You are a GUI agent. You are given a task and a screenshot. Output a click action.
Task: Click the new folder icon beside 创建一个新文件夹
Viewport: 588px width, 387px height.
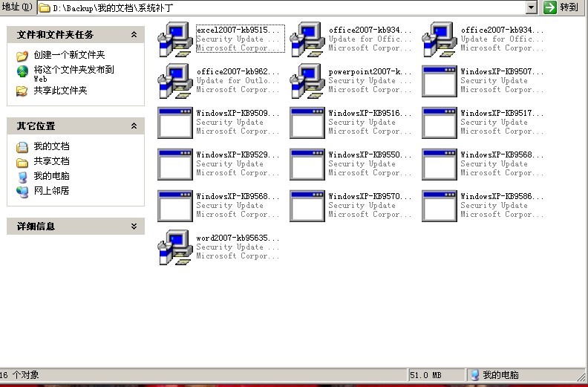[x=22, y=56]
